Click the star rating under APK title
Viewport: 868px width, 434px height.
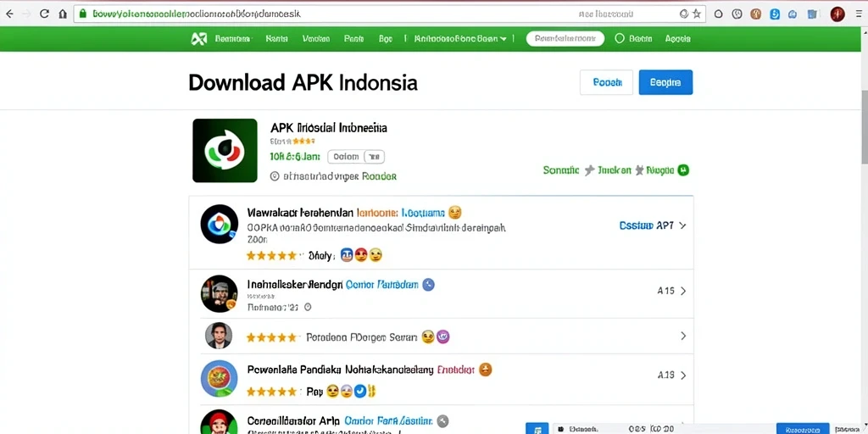click(304, 142)
